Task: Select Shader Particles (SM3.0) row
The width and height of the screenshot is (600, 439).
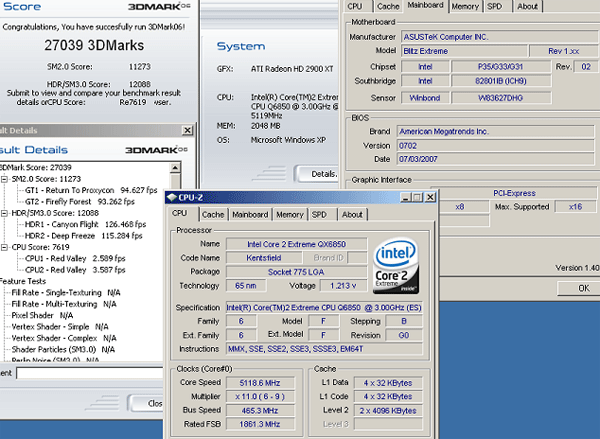Action: 62,349
